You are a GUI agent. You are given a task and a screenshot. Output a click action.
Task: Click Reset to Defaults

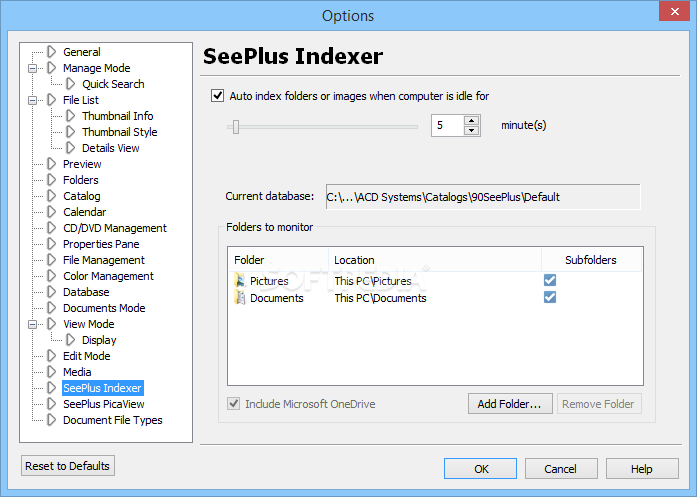pyautogui.click(x=68, y=466)
